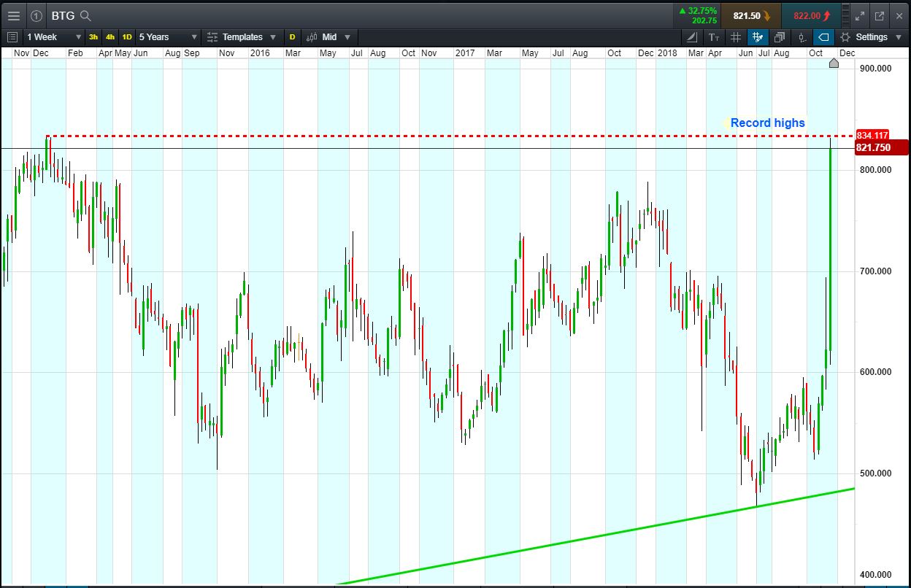Click the 2017 label on time axis
911x588 pixels.
pos(465,53)
